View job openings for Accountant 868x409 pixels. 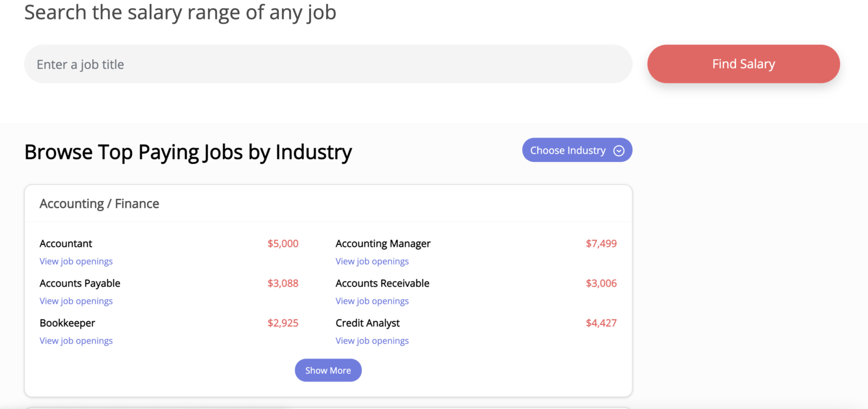point(76,261)
